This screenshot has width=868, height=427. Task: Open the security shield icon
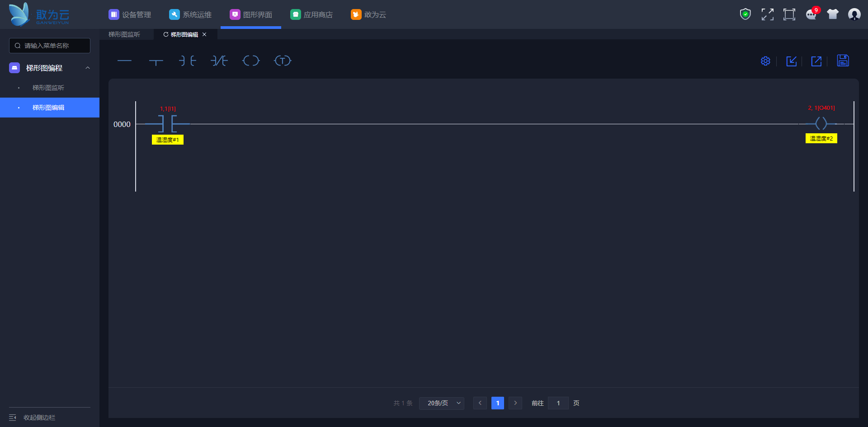click(x=745, y=14)
